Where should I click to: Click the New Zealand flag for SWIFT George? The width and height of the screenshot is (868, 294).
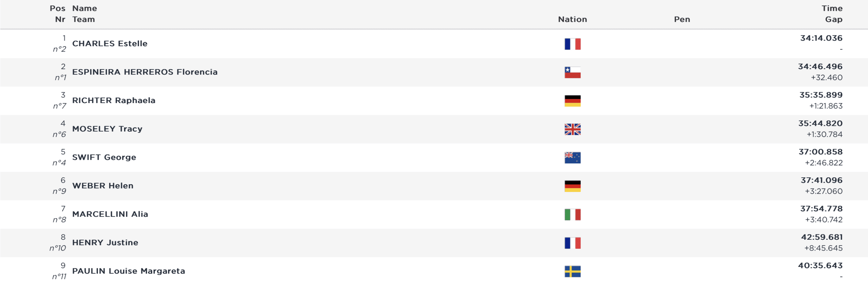tap(572, 158)
